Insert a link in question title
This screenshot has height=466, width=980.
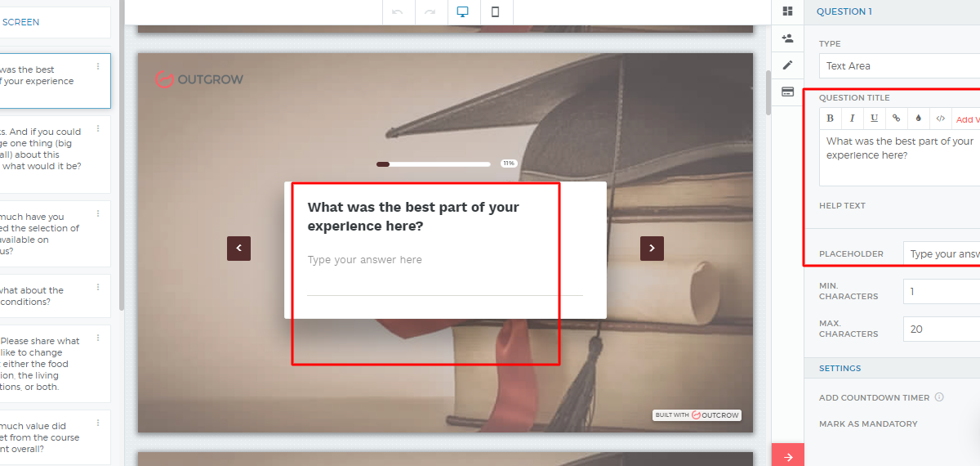[x=897, y=119]
